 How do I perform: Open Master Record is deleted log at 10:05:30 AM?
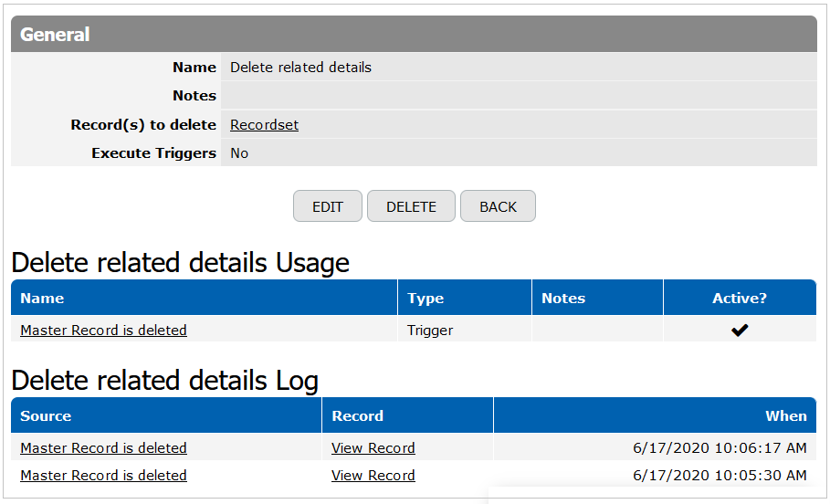pyautogui.click(x=104, y=476)
